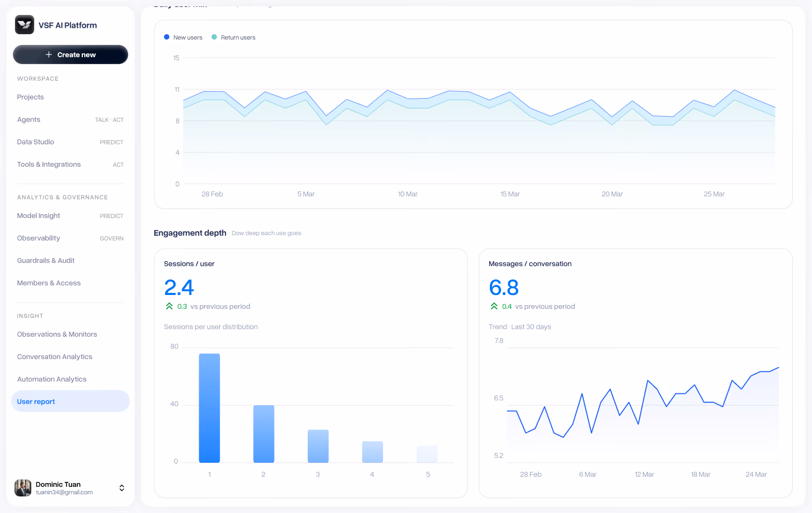The height and width of the screenshot is (513, 812).
Task: Toggle the Return users legend dot
Action: 214,37
